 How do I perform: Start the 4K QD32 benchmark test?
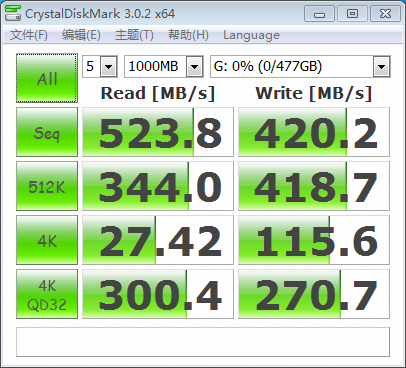point(47,294)
